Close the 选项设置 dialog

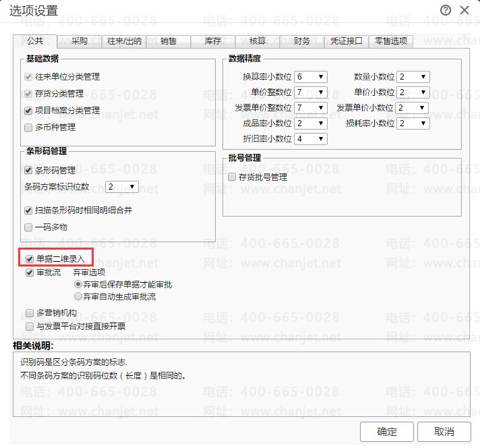tap(464, 10)
